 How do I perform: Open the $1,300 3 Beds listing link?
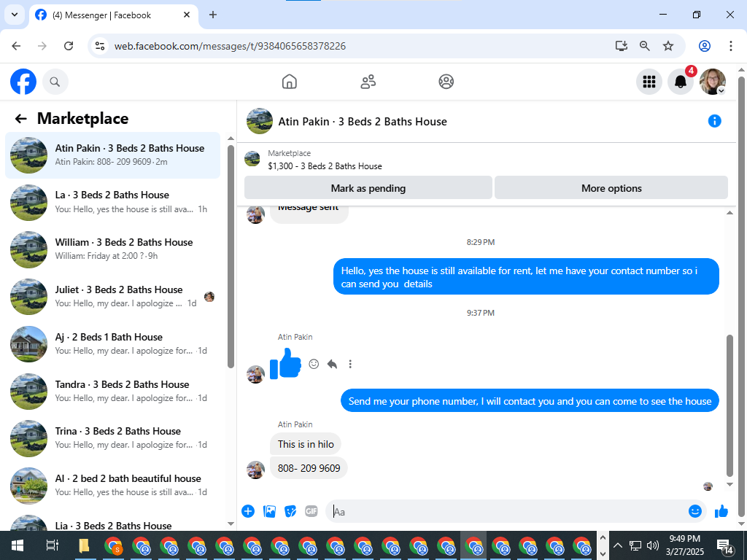tap(325, 166)
